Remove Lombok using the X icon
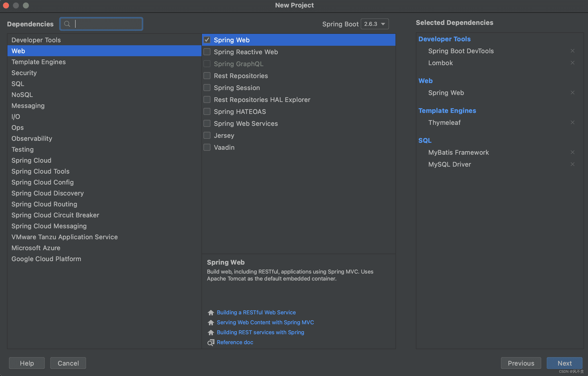This screenshot has height=376, width=588. point(572,63)
